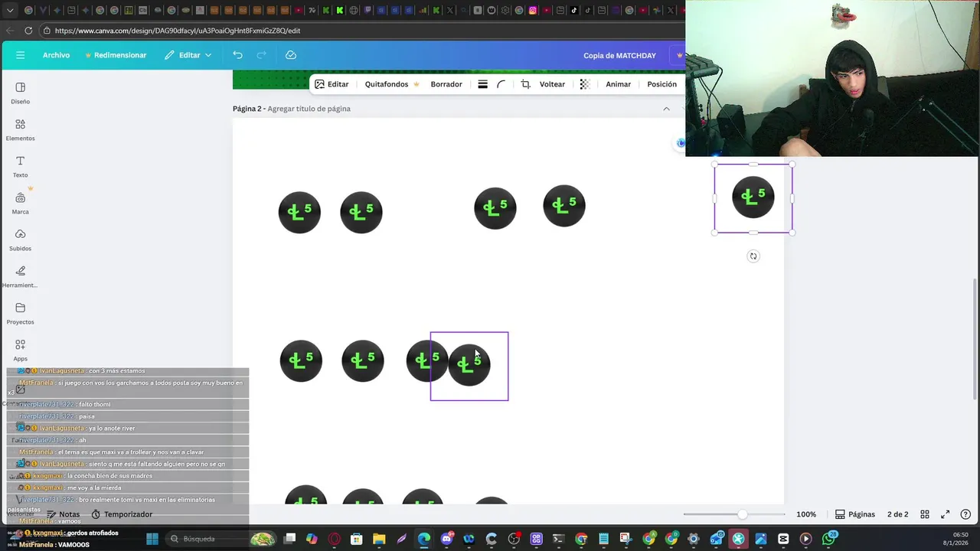Open the grid view icon
980x551 pixels.
tap(925, 514)
